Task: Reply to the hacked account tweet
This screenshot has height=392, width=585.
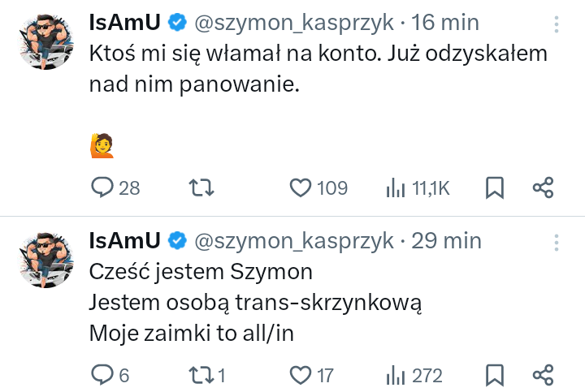Action: pos(102,188)
